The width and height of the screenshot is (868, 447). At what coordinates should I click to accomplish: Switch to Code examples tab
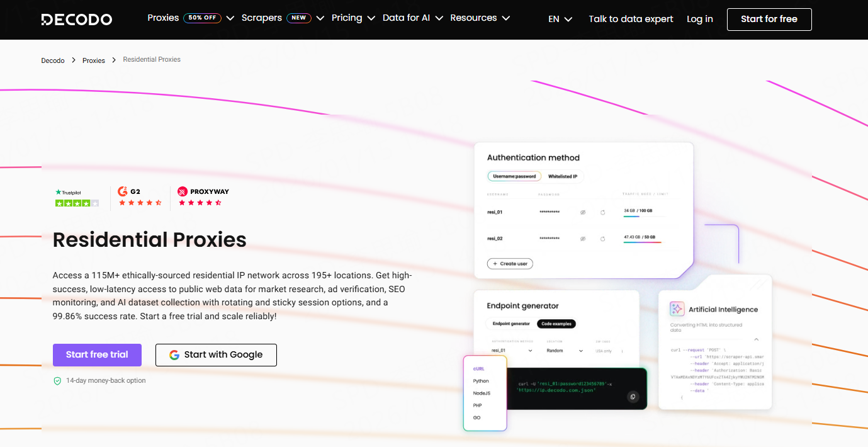coord(556,324)
